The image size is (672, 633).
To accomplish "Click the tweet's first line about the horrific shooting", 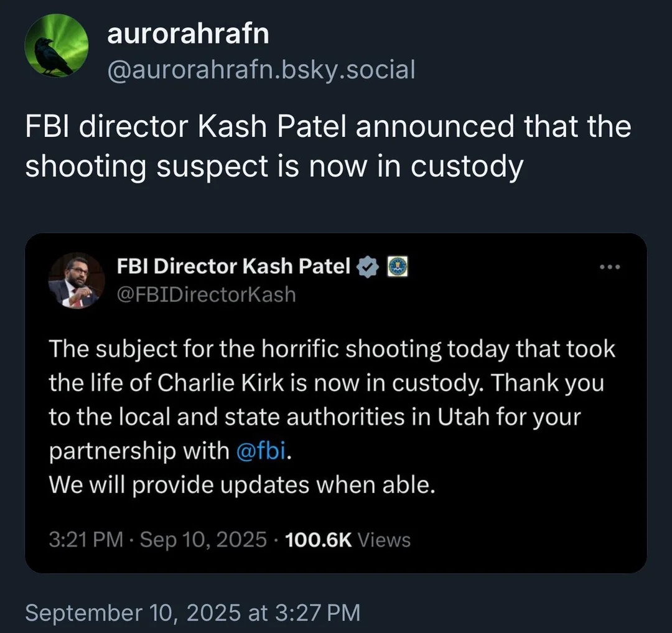I will [x=332, y=349].
